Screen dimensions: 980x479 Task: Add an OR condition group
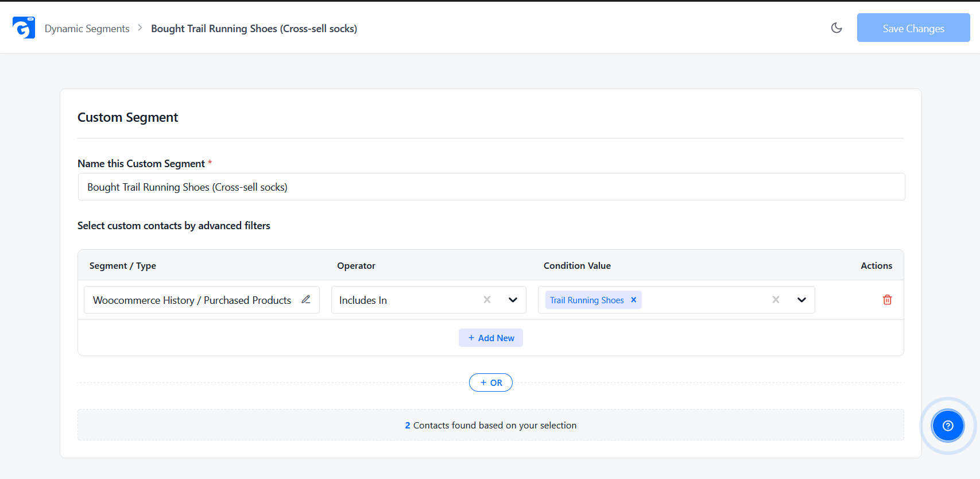tap(491, 383)
